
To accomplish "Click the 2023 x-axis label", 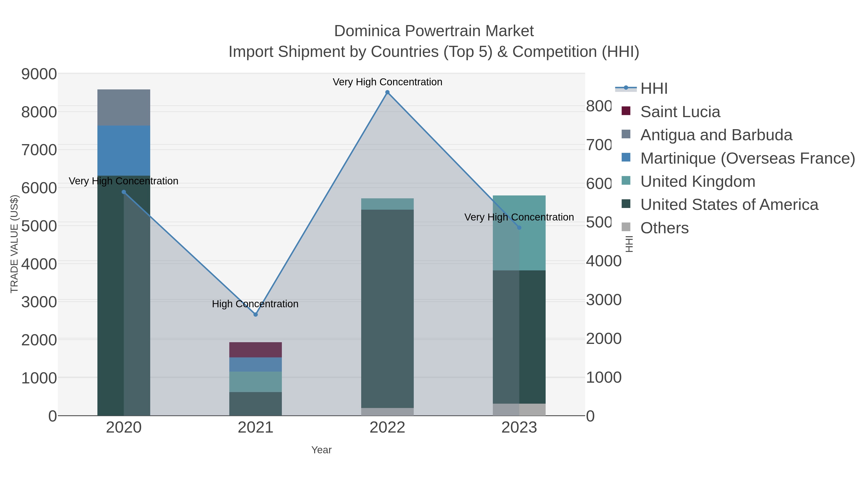I will [519, 428].
